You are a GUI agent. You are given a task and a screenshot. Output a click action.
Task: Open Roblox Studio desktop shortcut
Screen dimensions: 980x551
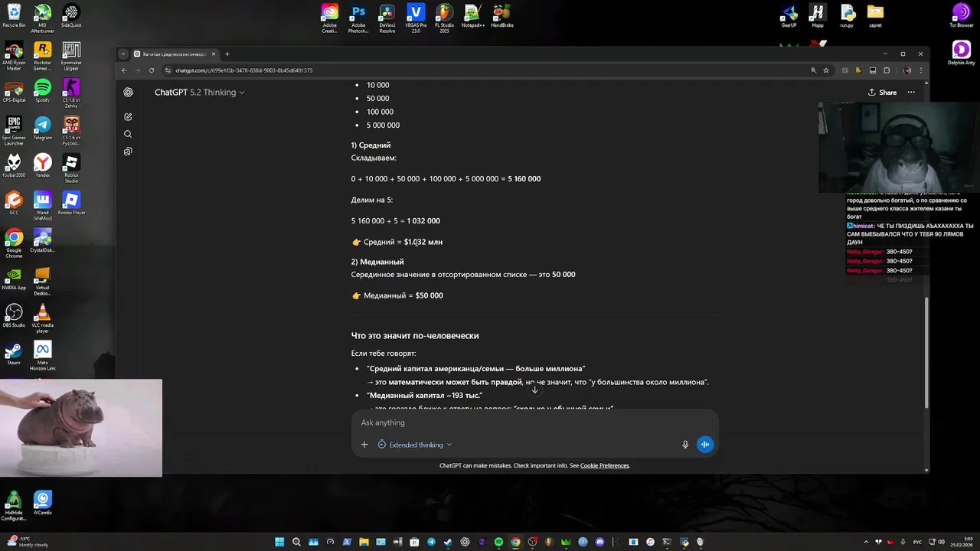coord(71,168)
